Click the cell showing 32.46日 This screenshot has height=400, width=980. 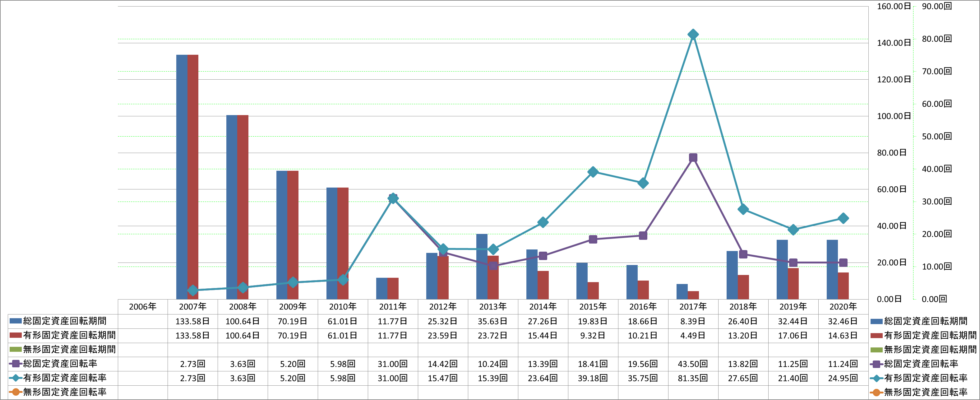point(843,321)
